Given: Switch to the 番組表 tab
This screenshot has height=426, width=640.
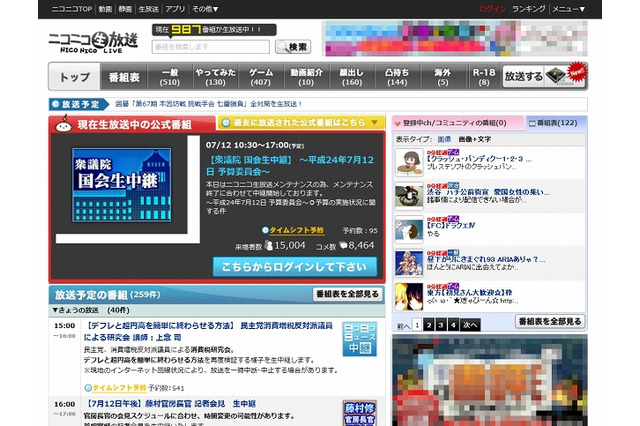Looking at the screenshot, I should [124, 77].
